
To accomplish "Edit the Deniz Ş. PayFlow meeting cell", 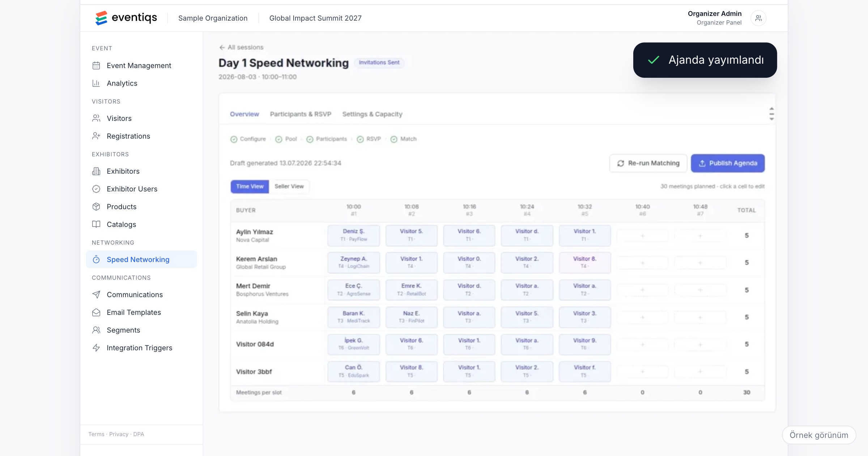I will 354,235.
